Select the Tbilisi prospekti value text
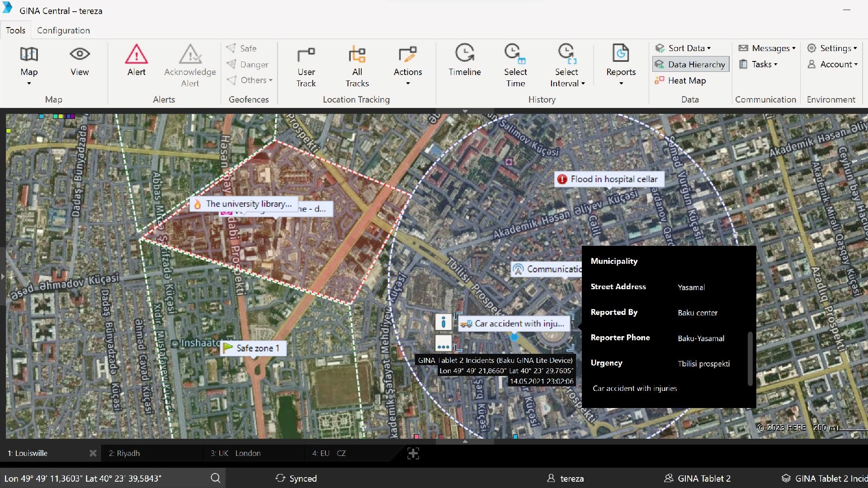 point(704,364)
